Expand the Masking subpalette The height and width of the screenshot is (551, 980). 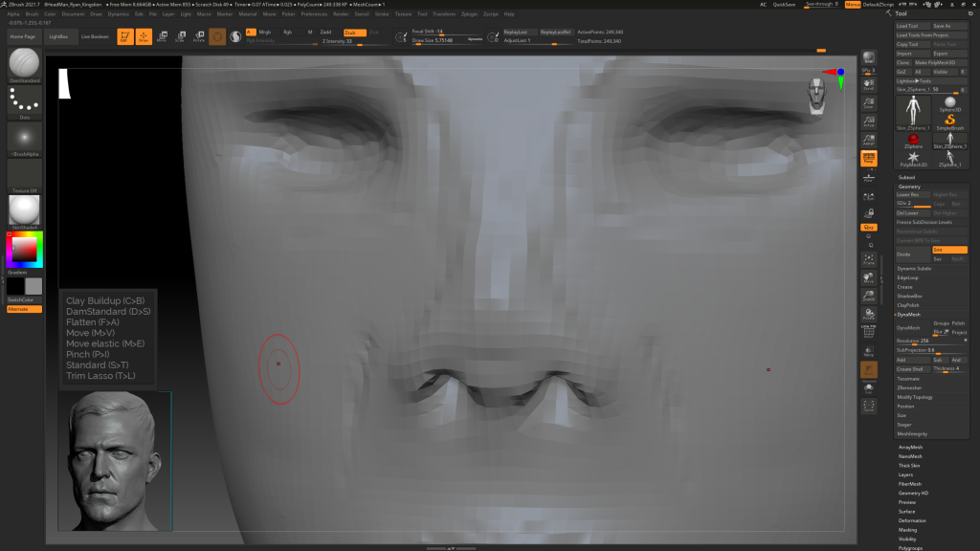pyautogui.click(x=907, y=529)
